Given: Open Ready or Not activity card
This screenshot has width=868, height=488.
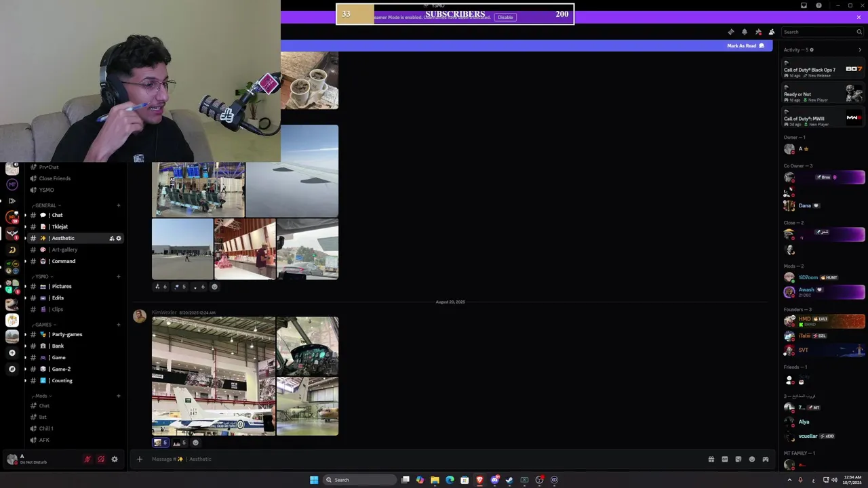Looking at the screenshot, I should 823,94.
